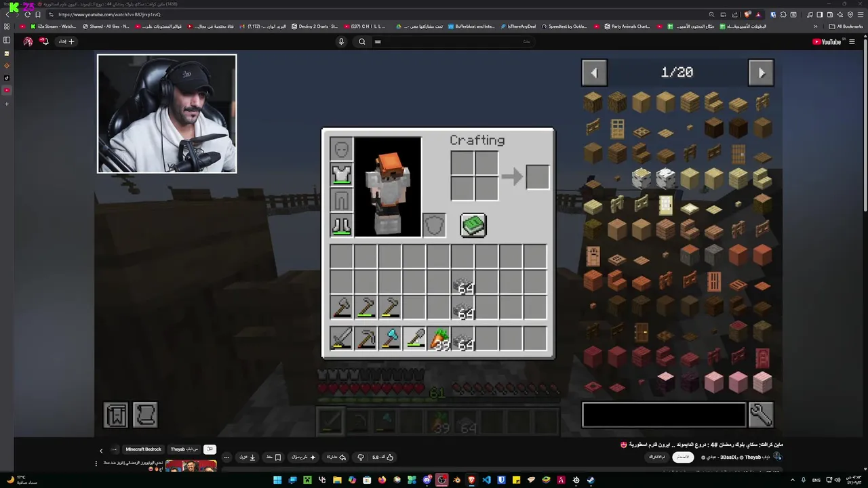Activate voice search microphone

coord(341,41)
